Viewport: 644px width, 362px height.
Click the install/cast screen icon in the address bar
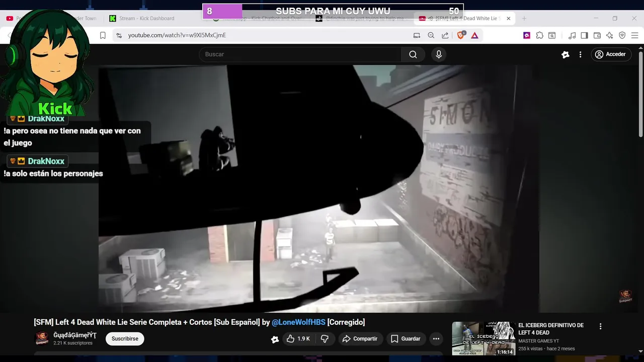coord(417,35)
